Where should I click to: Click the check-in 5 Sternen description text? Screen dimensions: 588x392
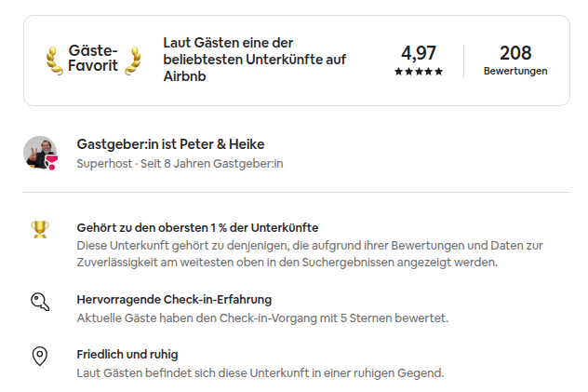point(262,318)
